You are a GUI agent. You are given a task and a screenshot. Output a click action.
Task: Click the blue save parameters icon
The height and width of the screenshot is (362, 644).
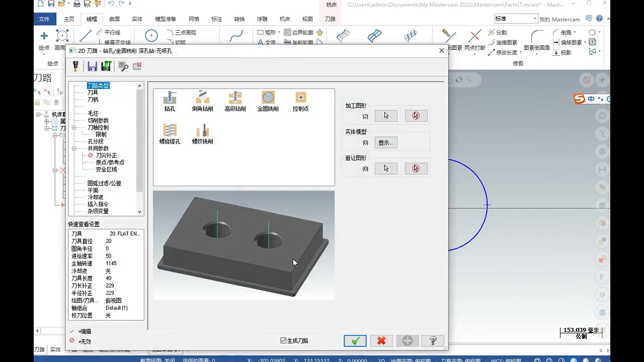(x=92, y=66)
